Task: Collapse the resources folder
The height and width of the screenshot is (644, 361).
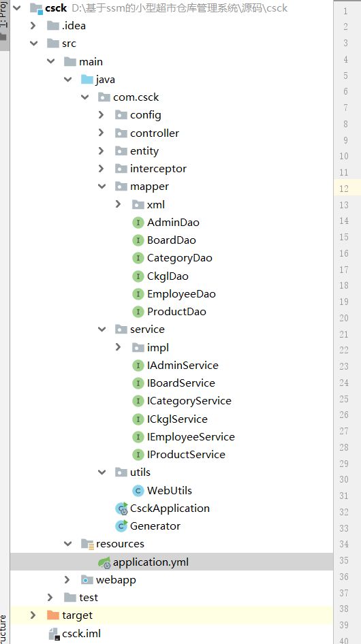Action: 67,544
